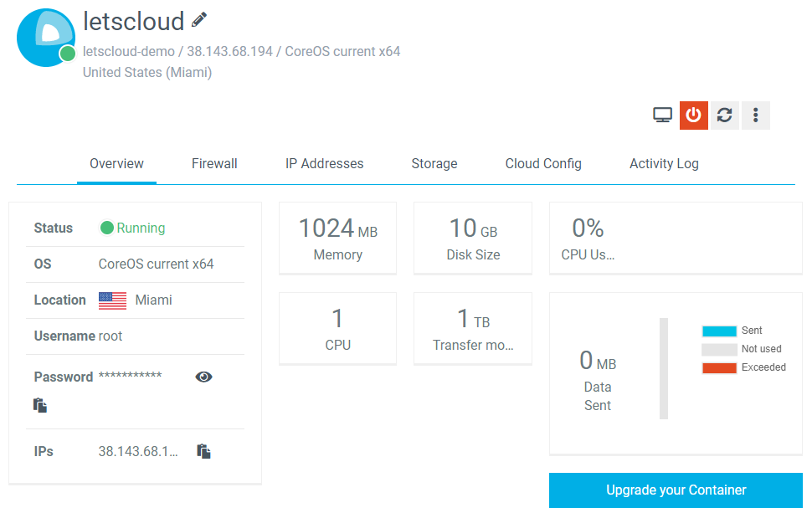
Task: Click the green status dot on avatar
Action: [67, 54]
